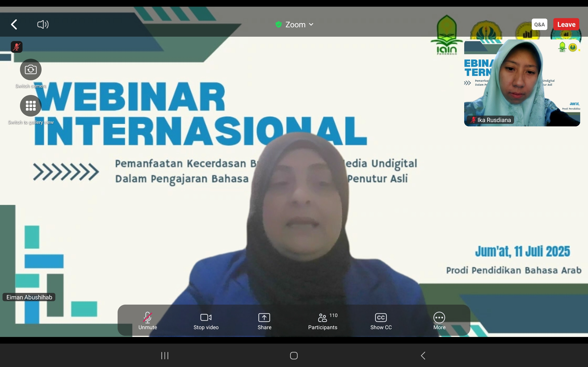Viewport: 588px width, 367px height.
Task: Open Android recent apps button
Action: click(x=165, y=356)
